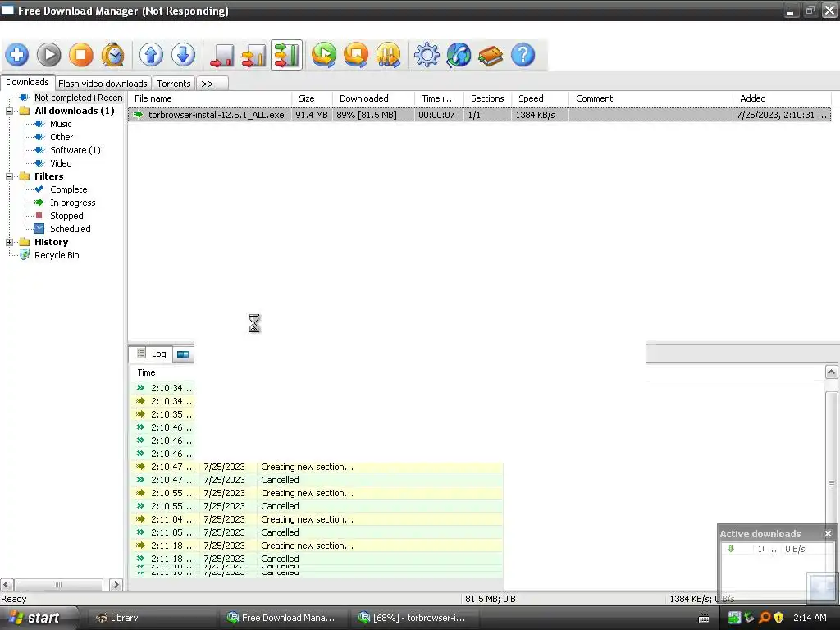The width and height of the screenshot is (840, 630).
Task: Expand the History tree node
Action: point(9,242)
